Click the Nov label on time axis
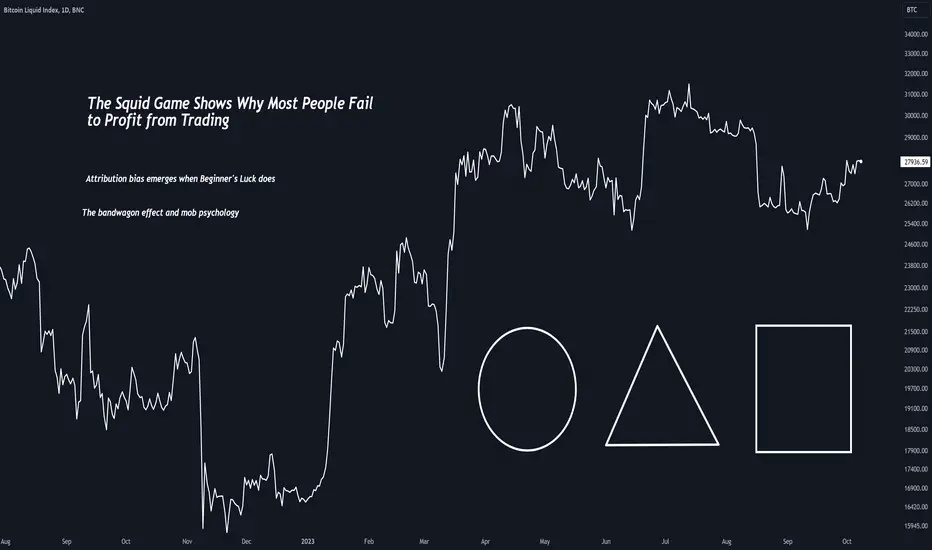This screenshot has width=932, height=550. coord(187,542)
